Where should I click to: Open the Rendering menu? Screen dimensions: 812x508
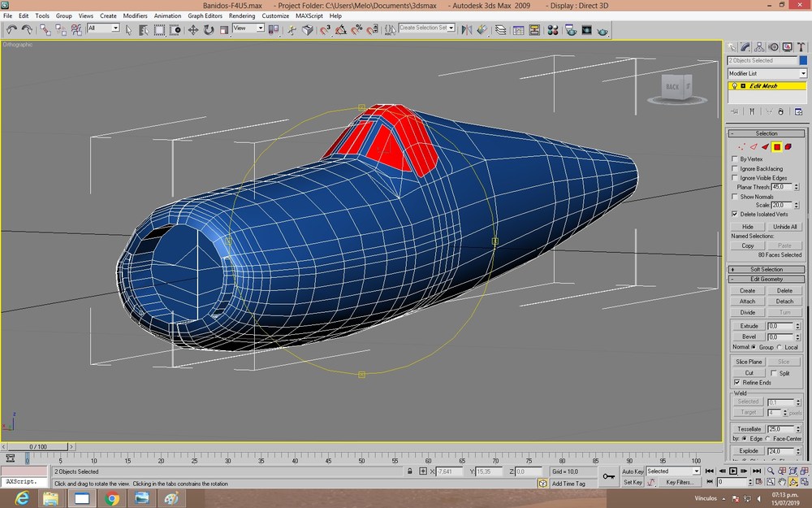pos(242,15)
